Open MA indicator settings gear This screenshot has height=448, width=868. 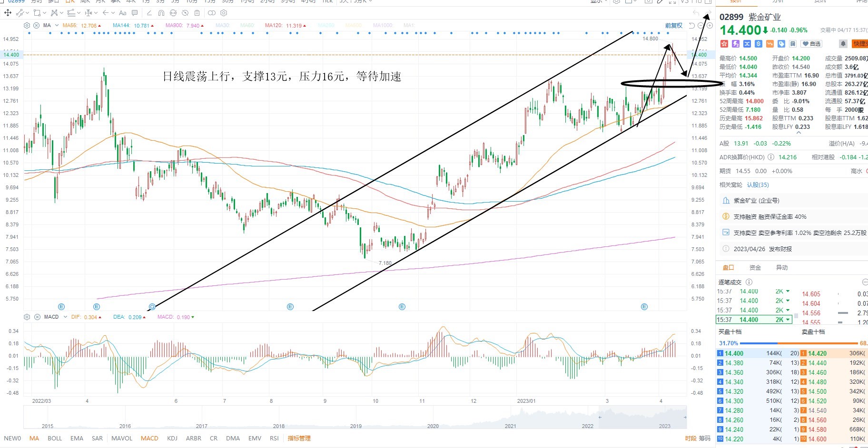click(x=27, y=25)
